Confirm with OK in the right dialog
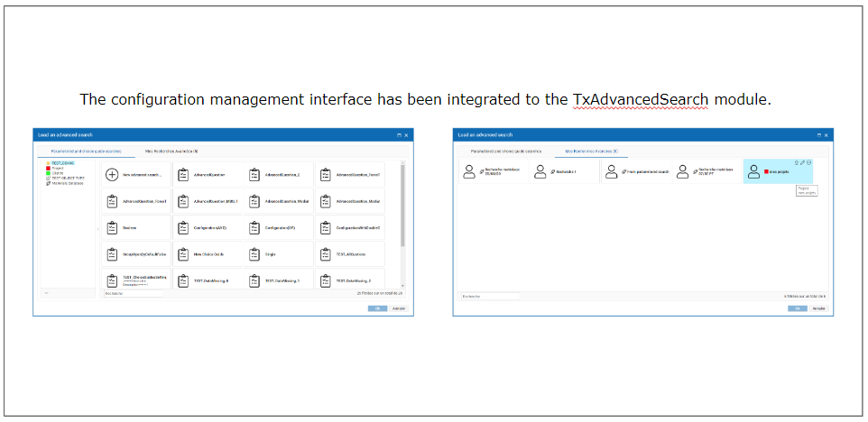The height and width of the screenshot is (422, 868). pyautogui.click(x=798, y=308)
